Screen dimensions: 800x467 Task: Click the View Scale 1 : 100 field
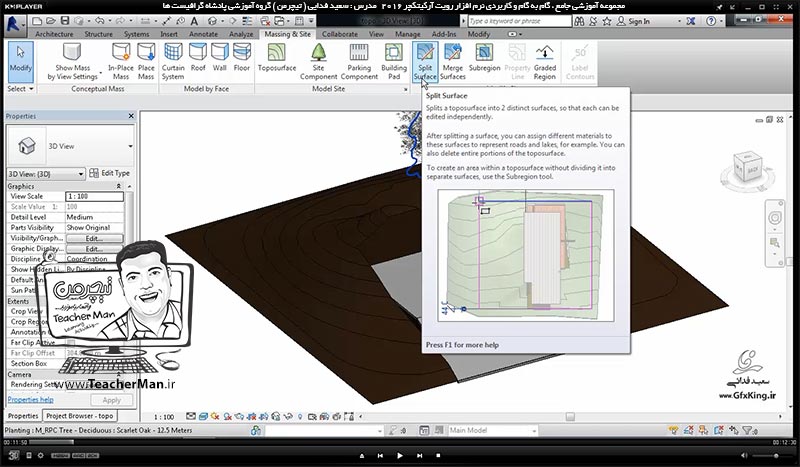pyautogui.click(x=94, y=196)
